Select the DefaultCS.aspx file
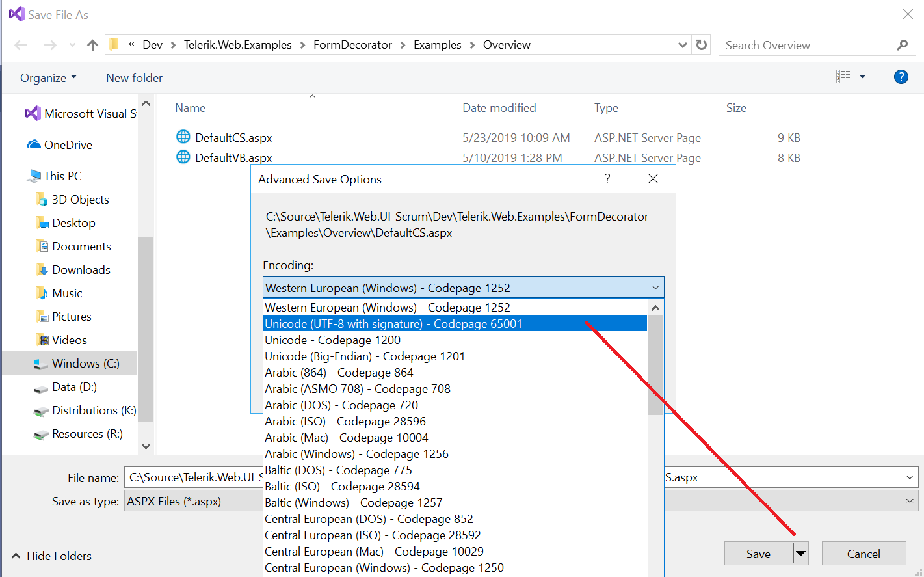 (x=225, y=138)
